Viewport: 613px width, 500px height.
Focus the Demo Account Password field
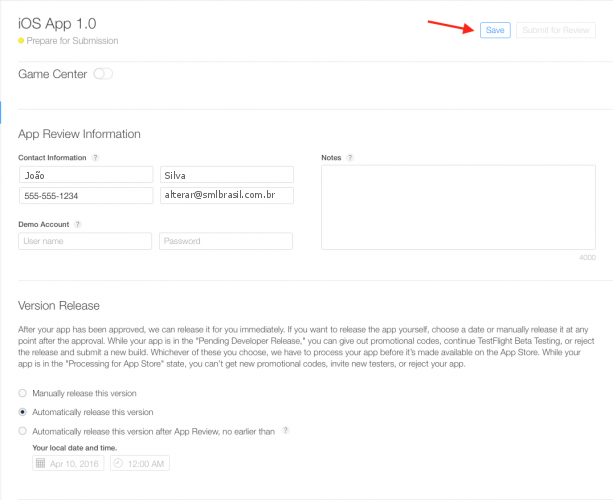226,241
